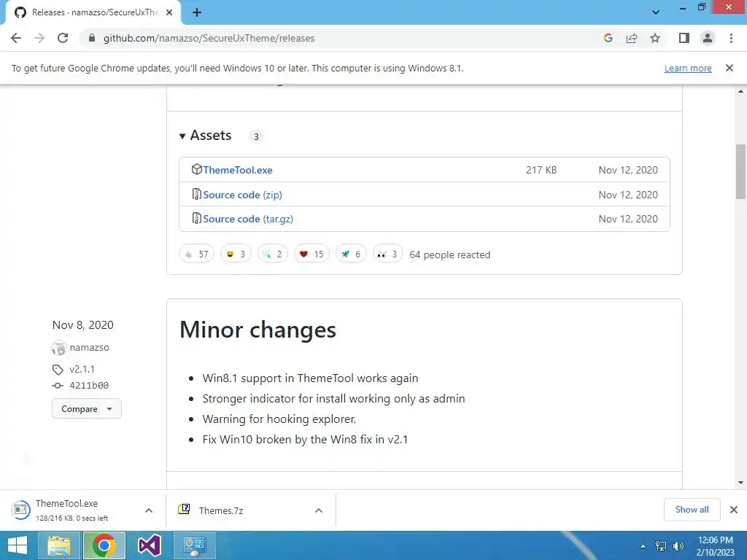Open the Learn more link

[x=688, y=68]
